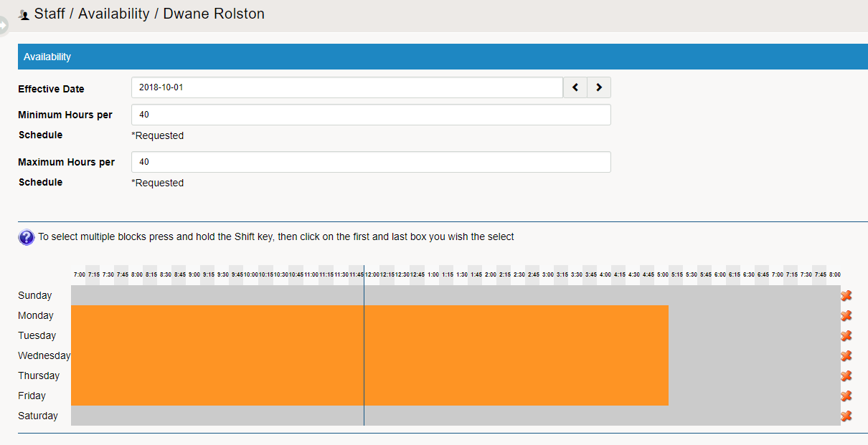Clear Thursday availability with red X icon

click(x=846, y=375)
